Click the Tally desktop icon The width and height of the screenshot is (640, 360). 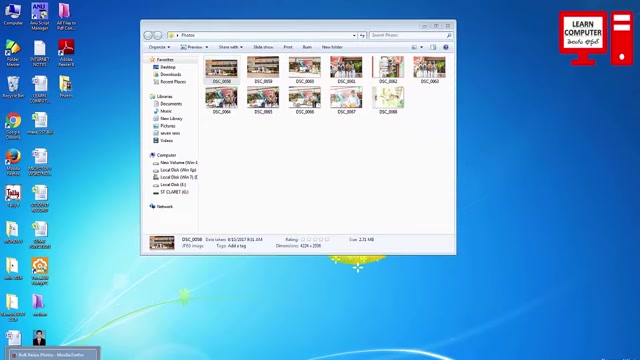[x=13, y=196]
